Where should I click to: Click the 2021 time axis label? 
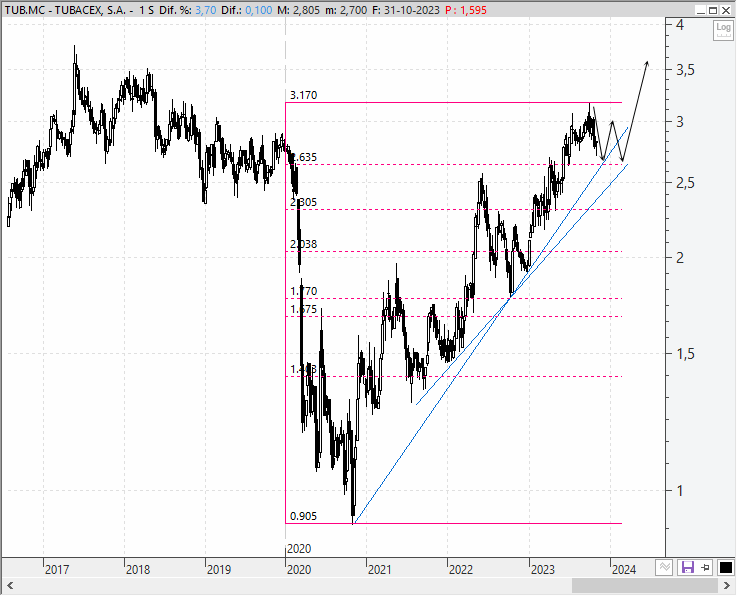379,570
